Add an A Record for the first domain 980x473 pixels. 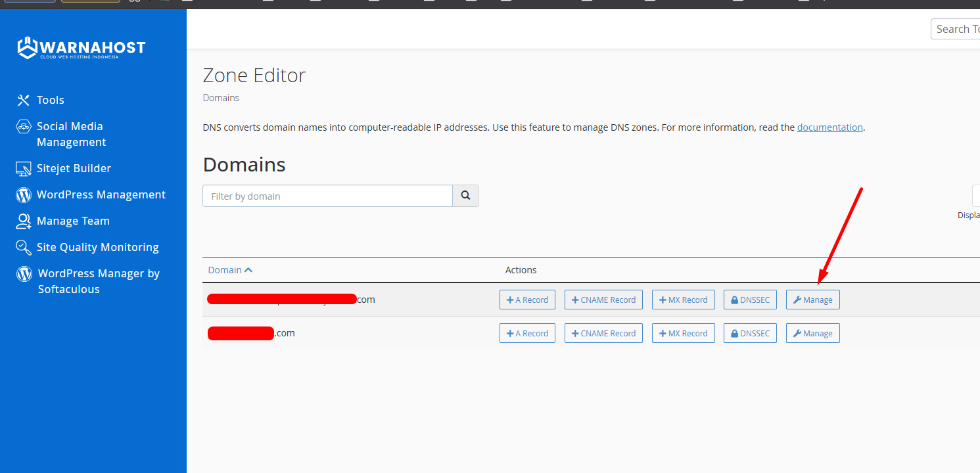pyautogui.click(x=527, y=299)
